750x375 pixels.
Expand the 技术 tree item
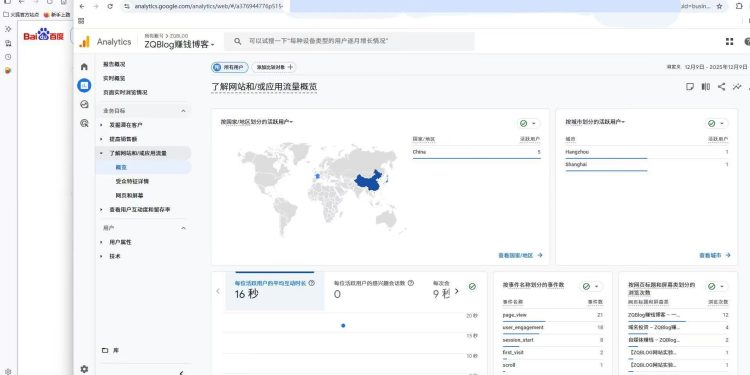101,256
